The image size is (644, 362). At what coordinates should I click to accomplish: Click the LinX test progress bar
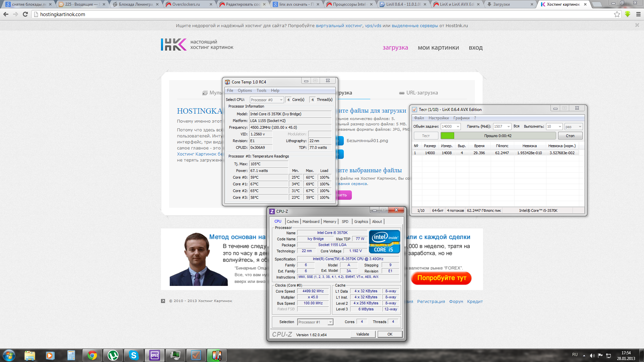[498, 136]
